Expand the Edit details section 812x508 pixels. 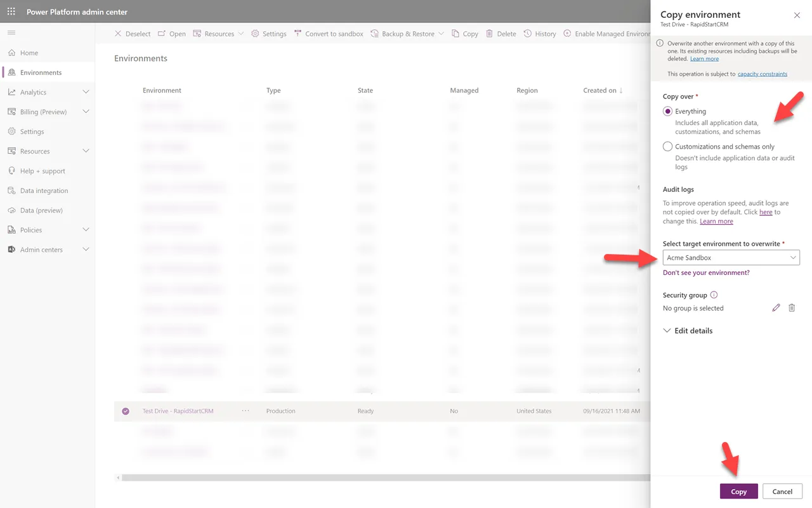click(688, 330)
